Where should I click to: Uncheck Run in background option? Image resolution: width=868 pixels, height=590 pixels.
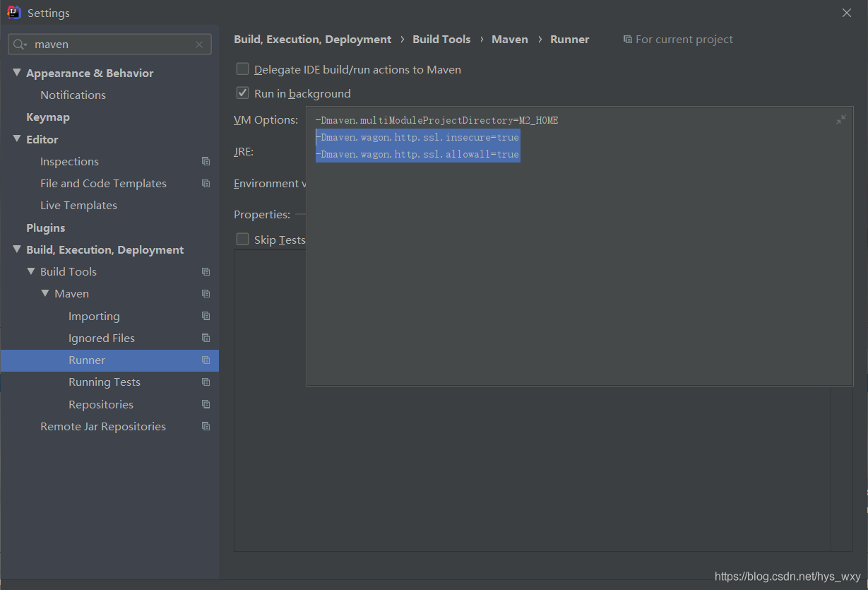(x=242, y=93)
